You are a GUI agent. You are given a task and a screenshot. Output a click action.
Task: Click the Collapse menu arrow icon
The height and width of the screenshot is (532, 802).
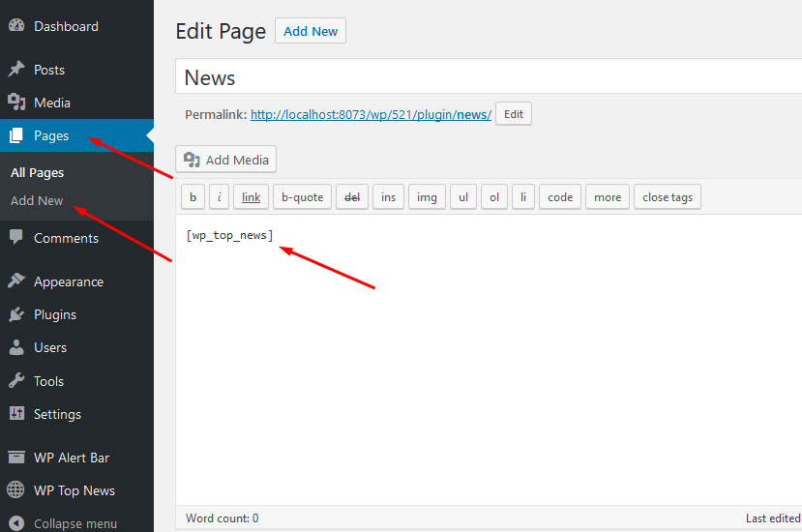pos(16,523)
